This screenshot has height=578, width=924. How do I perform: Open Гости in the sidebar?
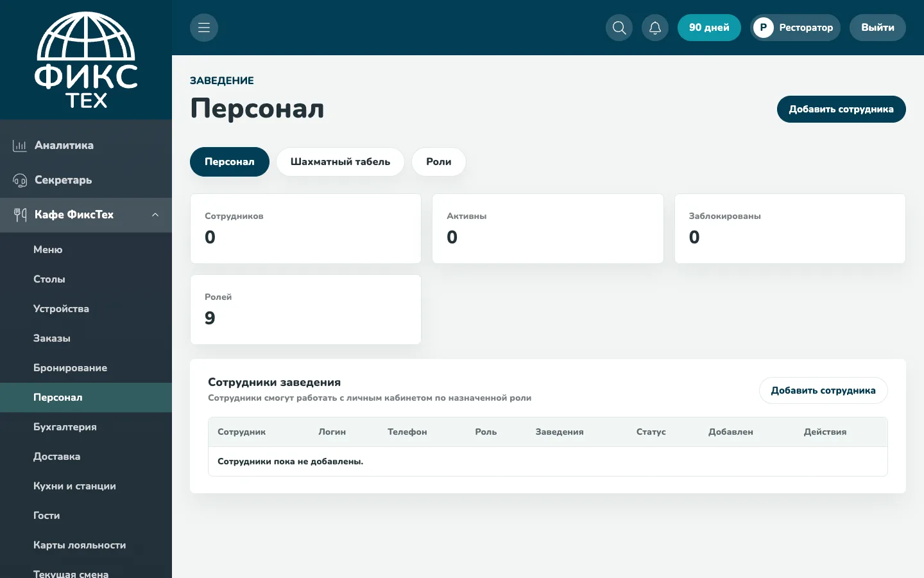86,516
